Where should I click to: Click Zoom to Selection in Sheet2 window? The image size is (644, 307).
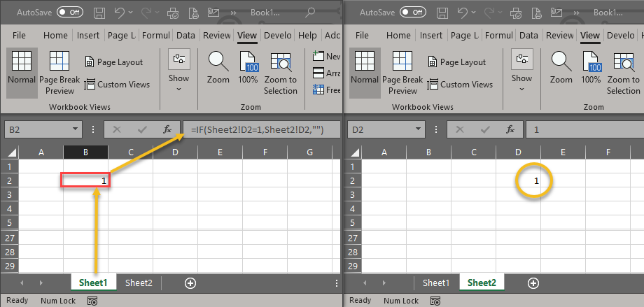pyautogui.click(x=623, y=73)
